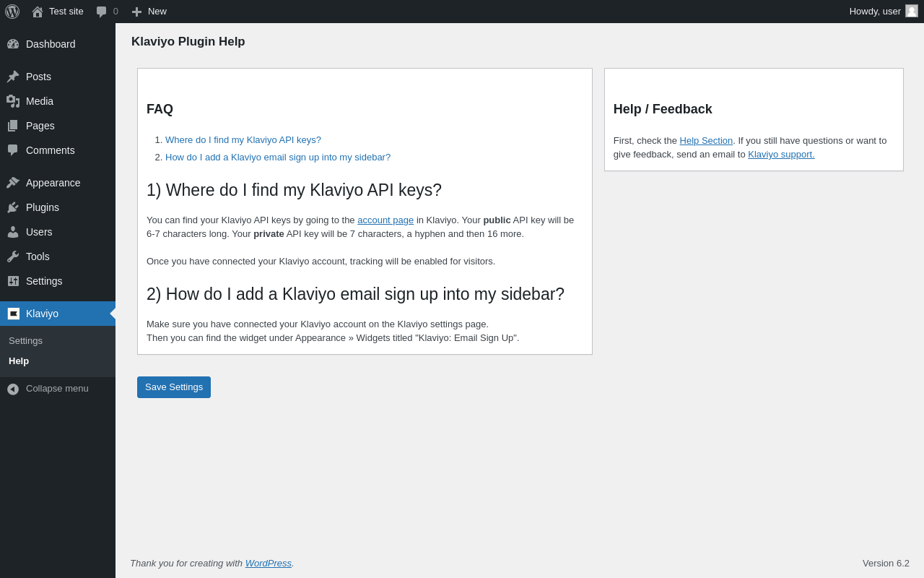The image size is (924, 578).
Task: Open the Help Section link
Action: pos(706,141)
